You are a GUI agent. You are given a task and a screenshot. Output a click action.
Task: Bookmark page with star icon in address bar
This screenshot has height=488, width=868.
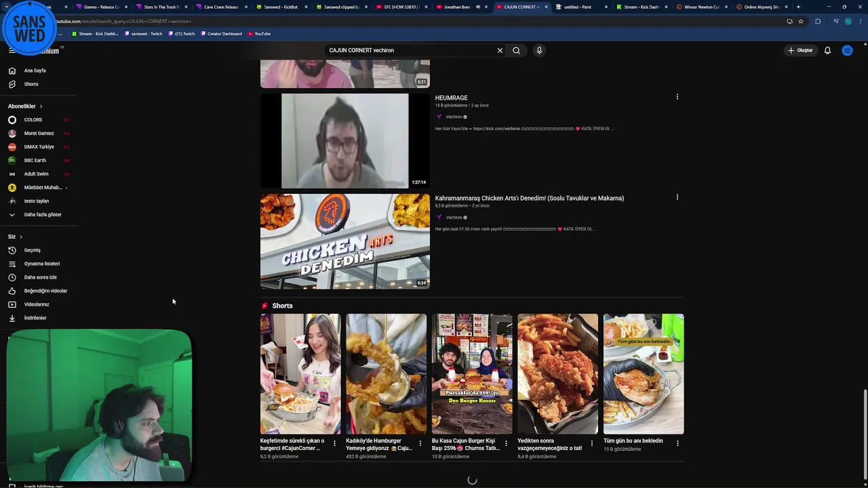coord(801,21)
